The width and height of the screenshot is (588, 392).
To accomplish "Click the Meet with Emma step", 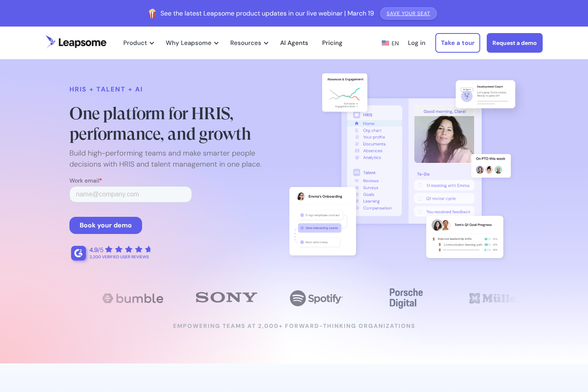I will pyautogui.click(x=319, y=242).
